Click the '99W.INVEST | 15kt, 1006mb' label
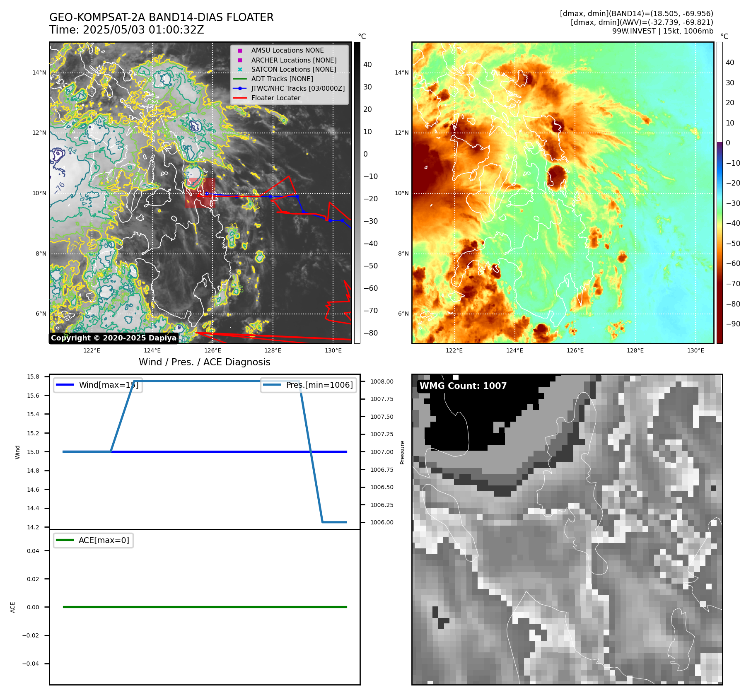The height and width of the screenshot is (700, 751). [x=663, y=31]
